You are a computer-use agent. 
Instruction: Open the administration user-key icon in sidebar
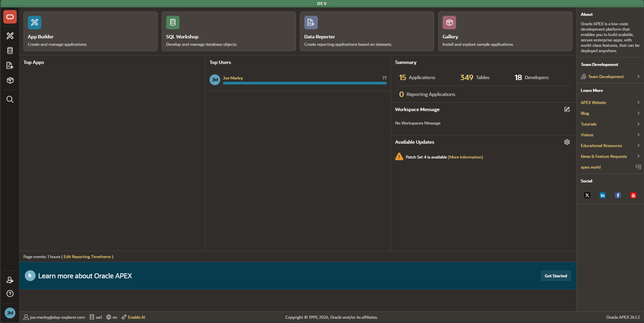[x=10, y=280]
